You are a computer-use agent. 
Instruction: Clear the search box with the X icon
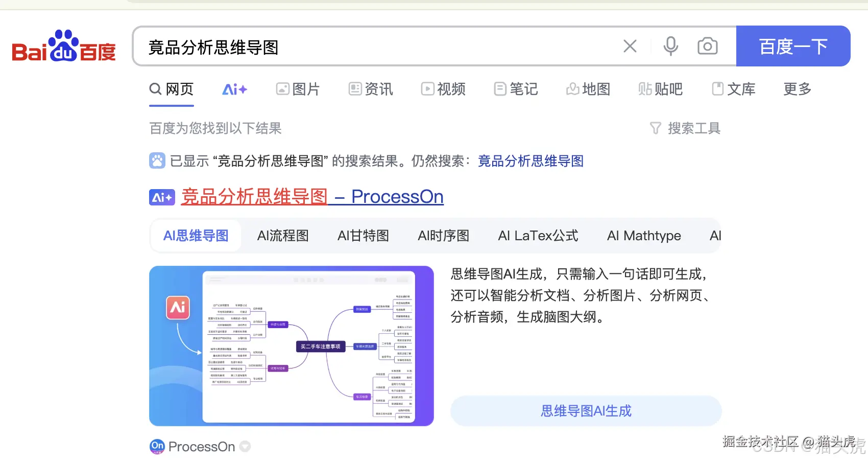pyautogui.click(x=630, y=46)
